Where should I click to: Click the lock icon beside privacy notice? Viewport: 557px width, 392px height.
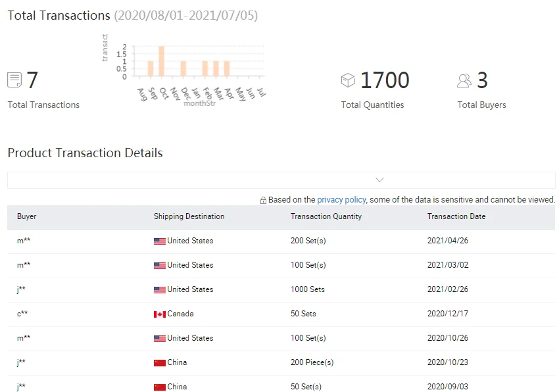263,200
